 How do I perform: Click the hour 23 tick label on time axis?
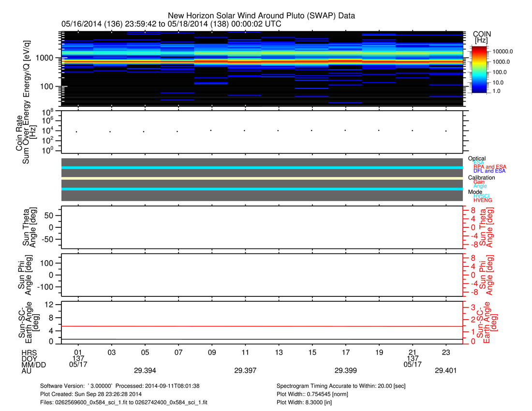(x=446, y=352)
